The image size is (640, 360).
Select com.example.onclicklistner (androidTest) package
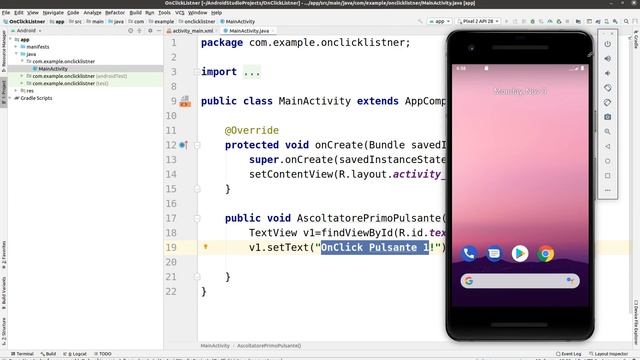pos(80,76)
